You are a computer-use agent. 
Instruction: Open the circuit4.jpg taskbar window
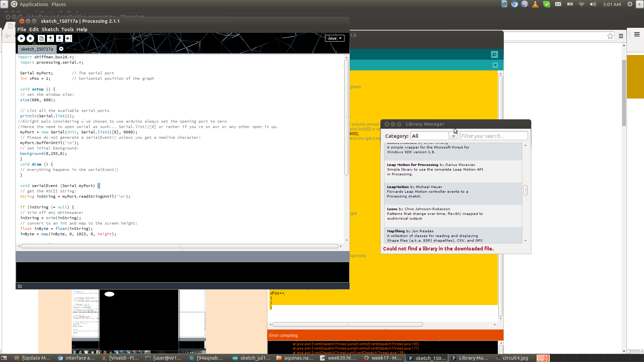click(512, 358)
